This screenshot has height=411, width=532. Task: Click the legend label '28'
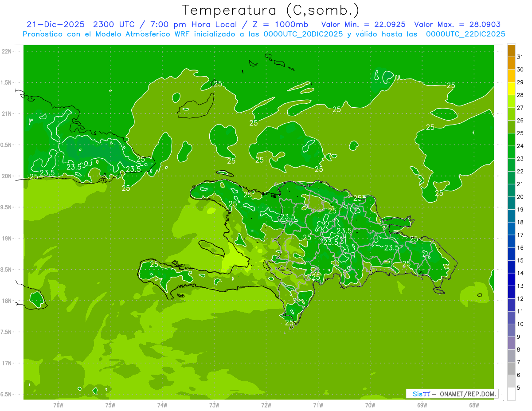[x=520, y=95]
